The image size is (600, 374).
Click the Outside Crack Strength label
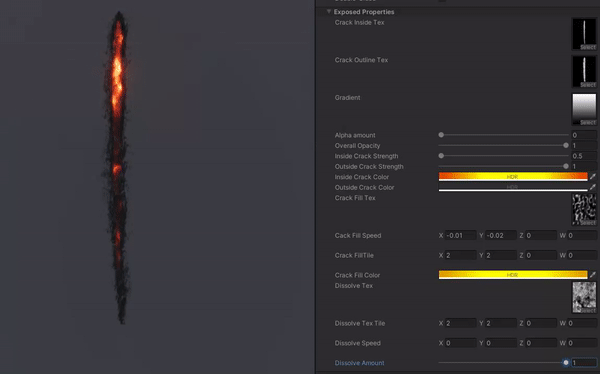pyautogui.click(x=369, y=167)
